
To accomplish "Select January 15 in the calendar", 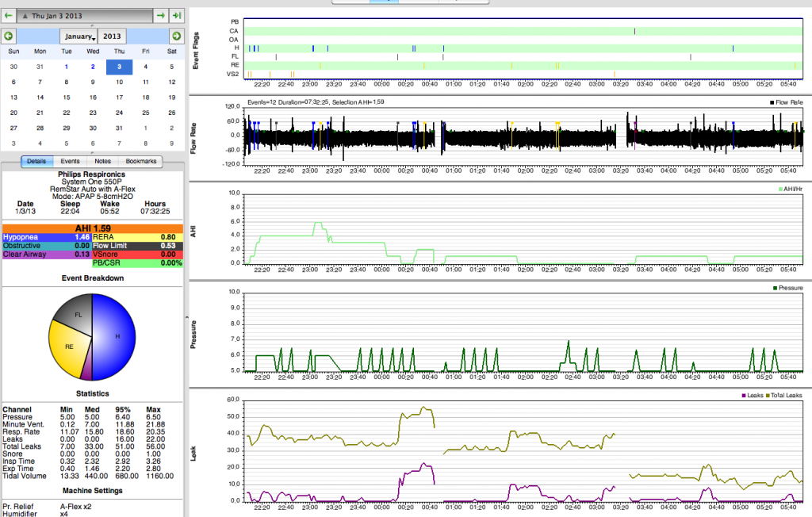I will click(67, 98).
